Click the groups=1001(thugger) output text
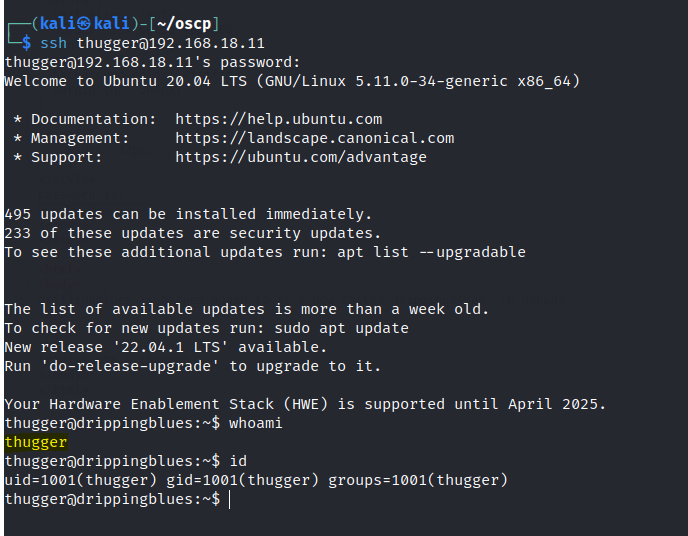This screenshot has height=536, width=688. point(417,480)
